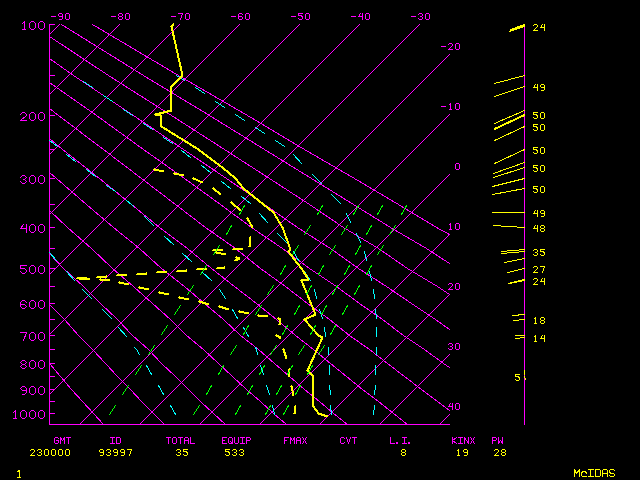
Task: Click the GMT header label
Action: tap(64, 440)
